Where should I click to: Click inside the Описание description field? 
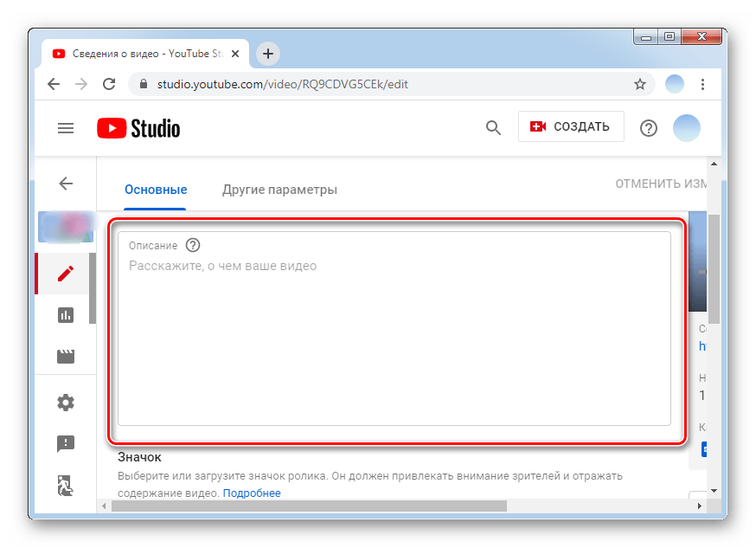pyautogui.click(x=394, y=346)
